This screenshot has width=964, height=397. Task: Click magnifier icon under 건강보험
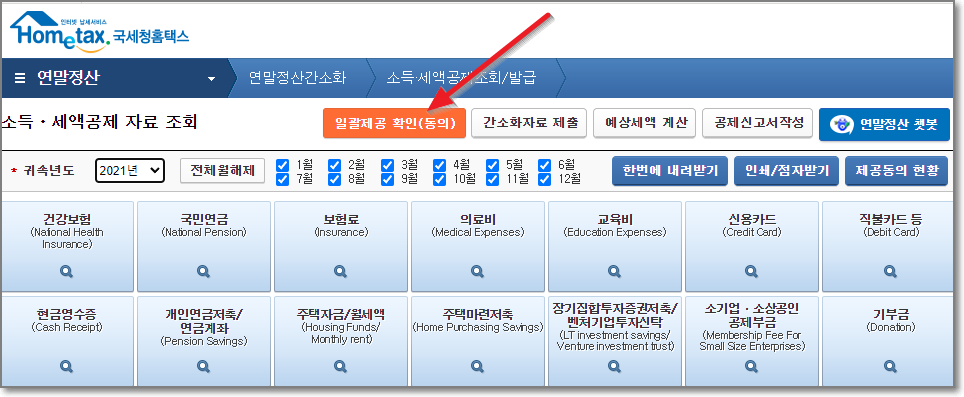click(x=67, y=271)
